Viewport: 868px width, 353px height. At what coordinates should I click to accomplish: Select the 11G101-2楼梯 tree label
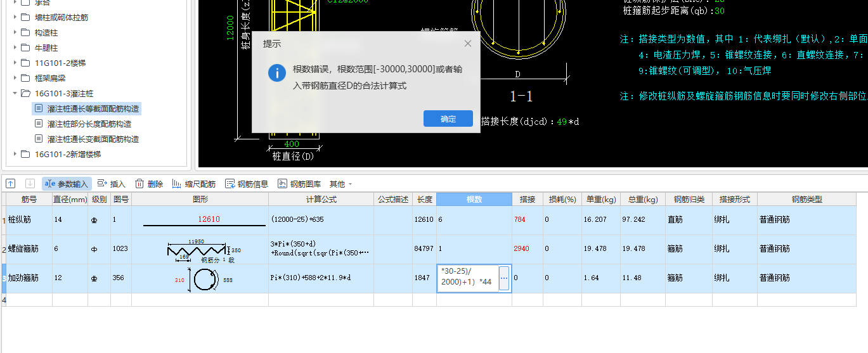[60, 63]
